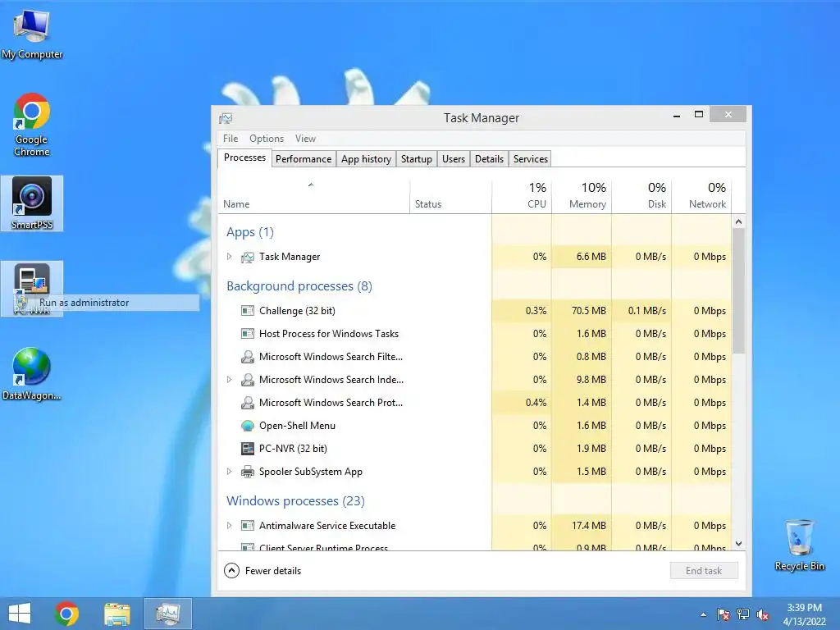Launch Chrome from the taskbar
The width and height of the screenshot is (840, 630).
tap(67, 614)
